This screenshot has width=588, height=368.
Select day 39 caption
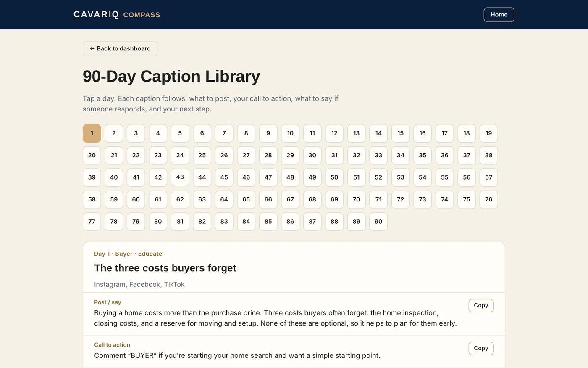click(x=92, y=177)
